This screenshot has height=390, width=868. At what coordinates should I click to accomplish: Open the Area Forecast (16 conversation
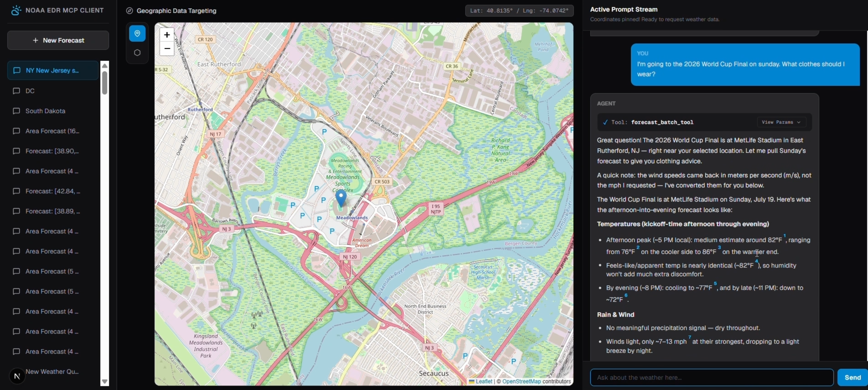[x=53, y=131]
